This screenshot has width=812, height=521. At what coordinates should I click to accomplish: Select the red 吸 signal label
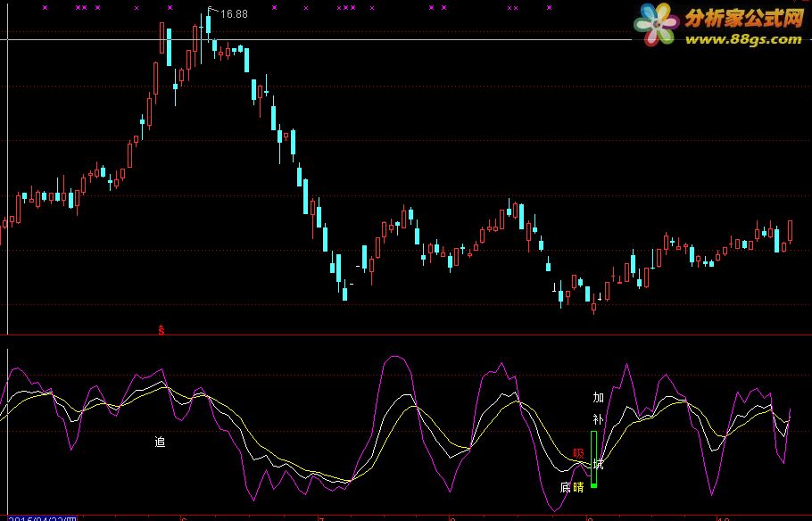578,454
